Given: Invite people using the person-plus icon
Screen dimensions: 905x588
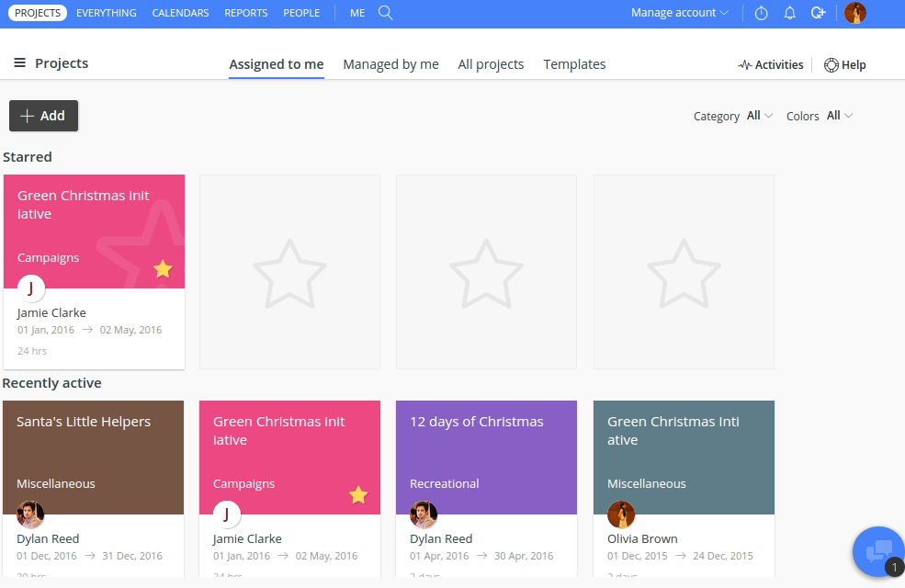Looking at the screenshot, I should click(x=819, y=14).
